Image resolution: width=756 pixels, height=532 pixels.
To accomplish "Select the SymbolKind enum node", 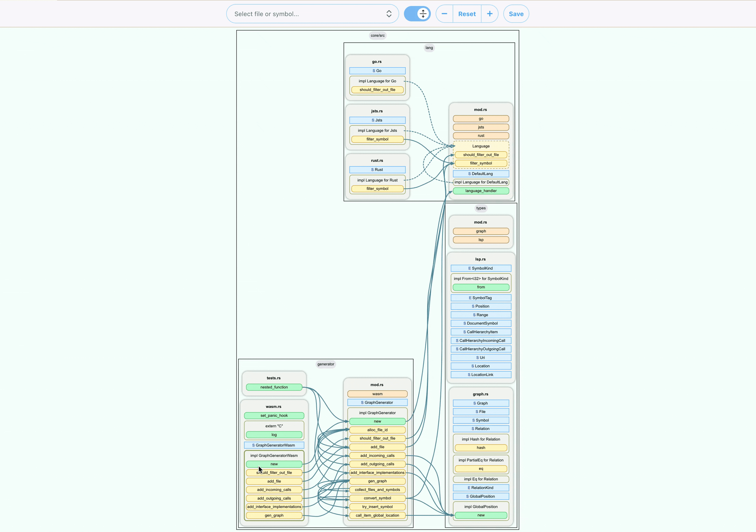I will [481, 268].
